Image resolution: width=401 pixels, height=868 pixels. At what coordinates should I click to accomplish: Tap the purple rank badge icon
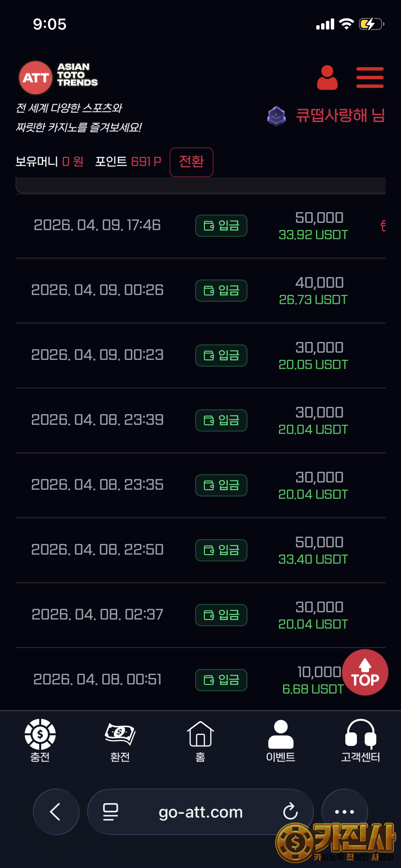pyautogui.click(x=277, y=116)
